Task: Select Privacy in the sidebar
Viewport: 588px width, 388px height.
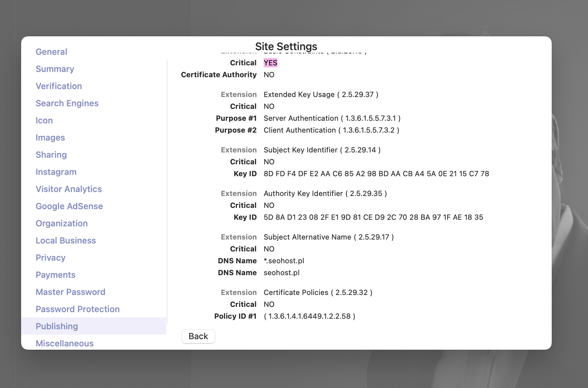Action: [x=50, y=258]
